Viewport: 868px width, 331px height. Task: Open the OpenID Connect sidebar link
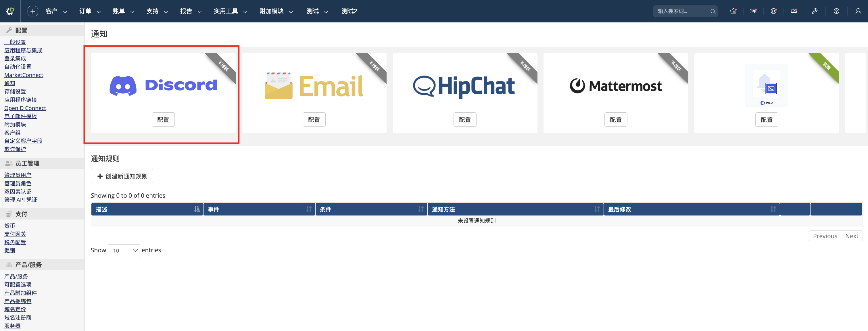pos(25,108)
